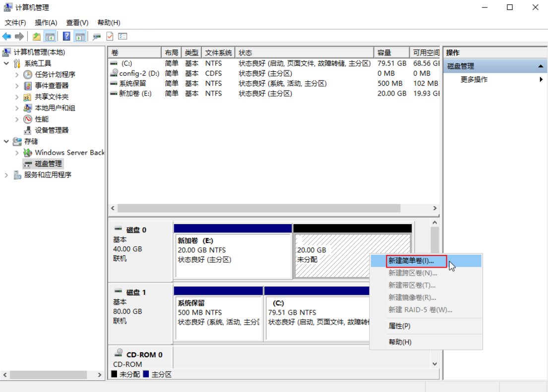This screenshot has width=548, height=392.
Task: Click the config-2 (D:) disc icon
Action: 114,73
